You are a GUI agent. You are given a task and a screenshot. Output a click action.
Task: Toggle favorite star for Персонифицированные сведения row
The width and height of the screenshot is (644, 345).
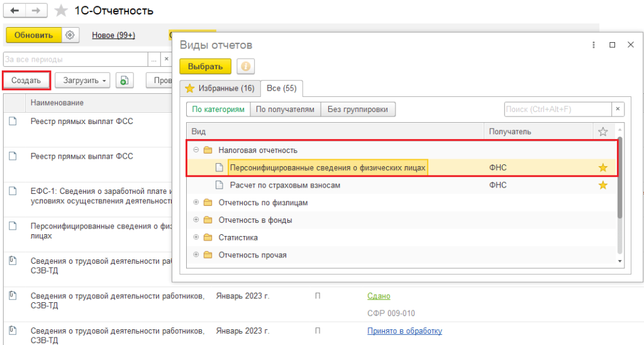coord(602,167)
